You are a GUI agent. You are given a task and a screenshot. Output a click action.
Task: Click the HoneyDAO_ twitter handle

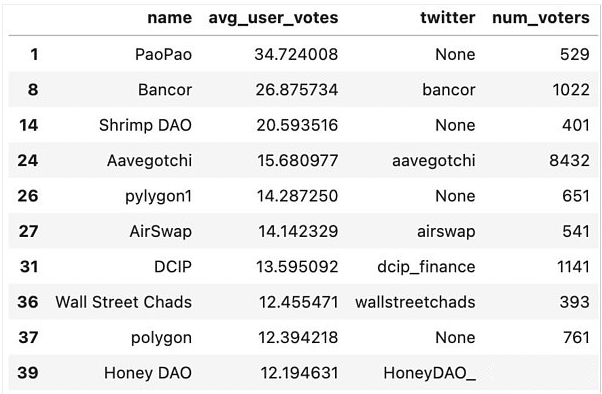pos(429,373)
